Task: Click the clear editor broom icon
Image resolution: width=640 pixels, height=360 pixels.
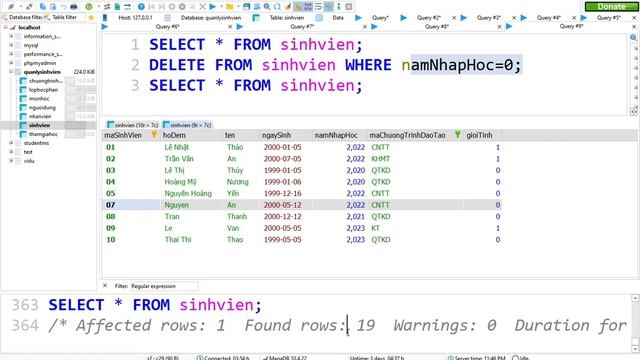Action: click(x=288, y=7)
